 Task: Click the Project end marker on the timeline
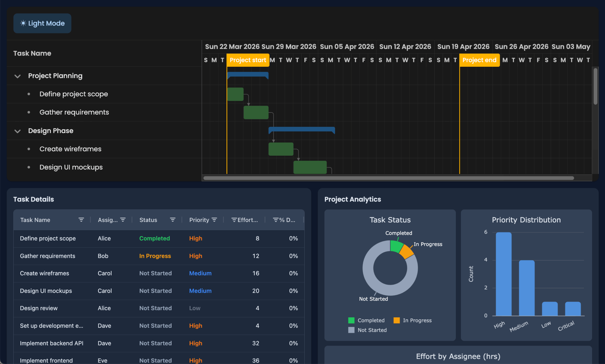pos(479,60)
